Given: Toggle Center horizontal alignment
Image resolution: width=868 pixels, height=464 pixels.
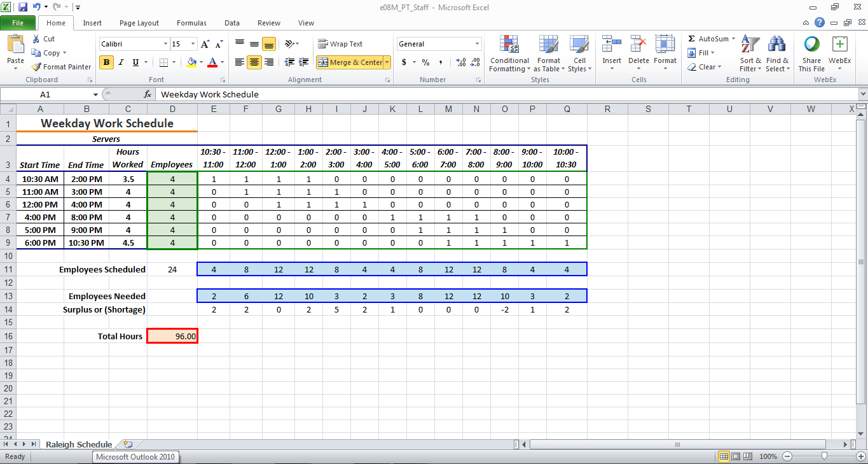Looking at the screenshot, I should coord(254,62).
